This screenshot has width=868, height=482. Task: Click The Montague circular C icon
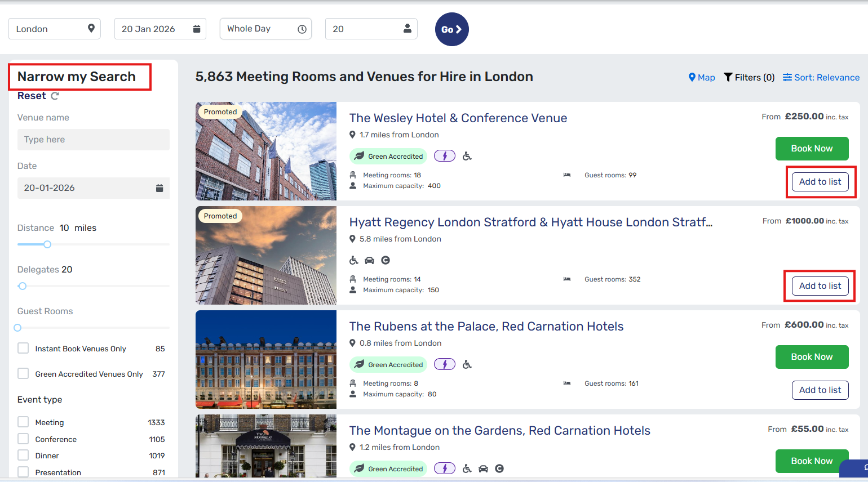[x=499, y=468]
